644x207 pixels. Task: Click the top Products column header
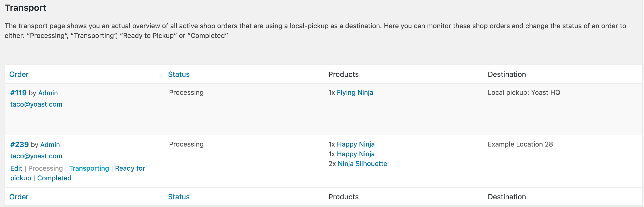[x=343, y=74]
